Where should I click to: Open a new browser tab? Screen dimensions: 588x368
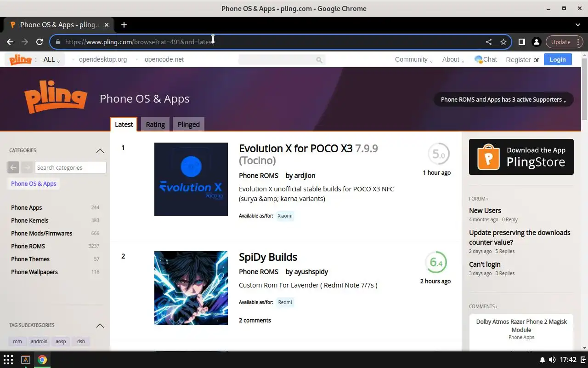point(124,25)
